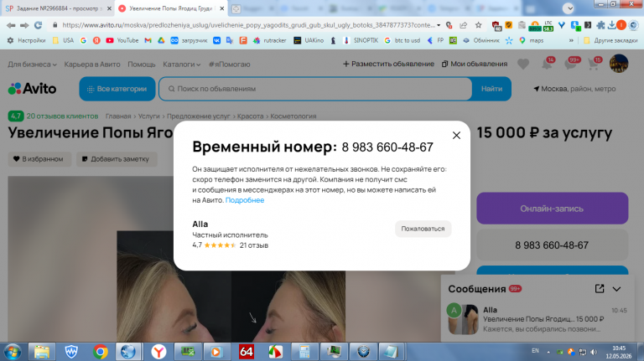The image size is (644, 361).
Task: Click the listing photo of the face
Action: pos(231,286)
